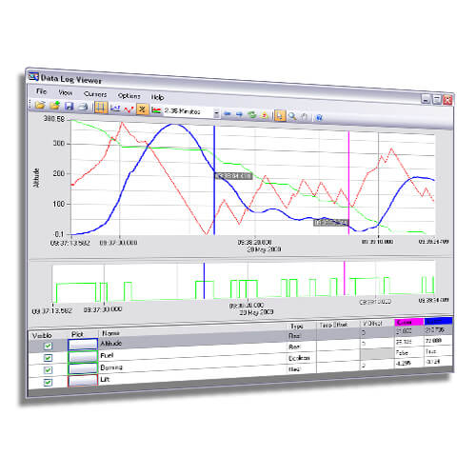
Task: Open the Help menu
Action: point(157,97)
